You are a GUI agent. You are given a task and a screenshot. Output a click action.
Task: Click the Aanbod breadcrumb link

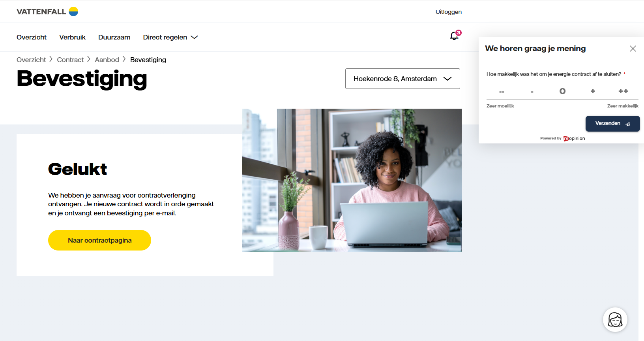click(107, 60)
